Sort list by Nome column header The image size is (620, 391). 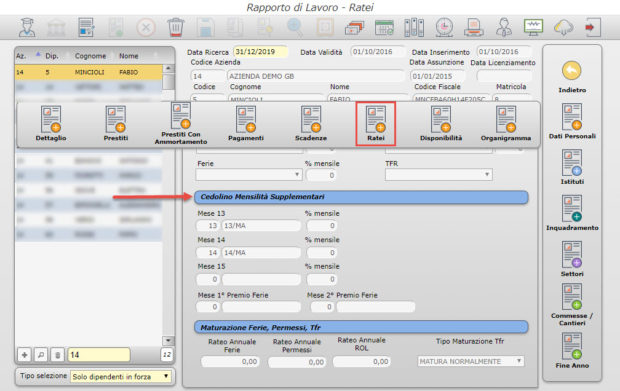point(129,56)
